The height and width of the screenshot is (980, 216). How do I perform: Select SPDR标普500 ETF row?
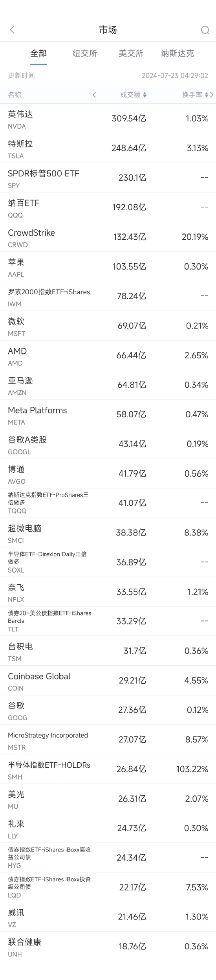(x=108, y=178)
